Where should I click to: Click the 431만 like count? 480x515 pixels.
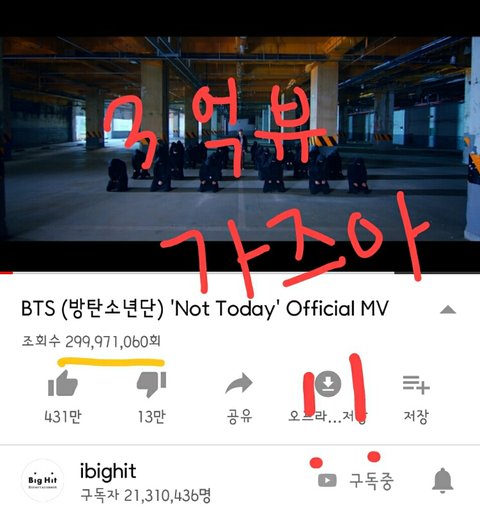63,416
